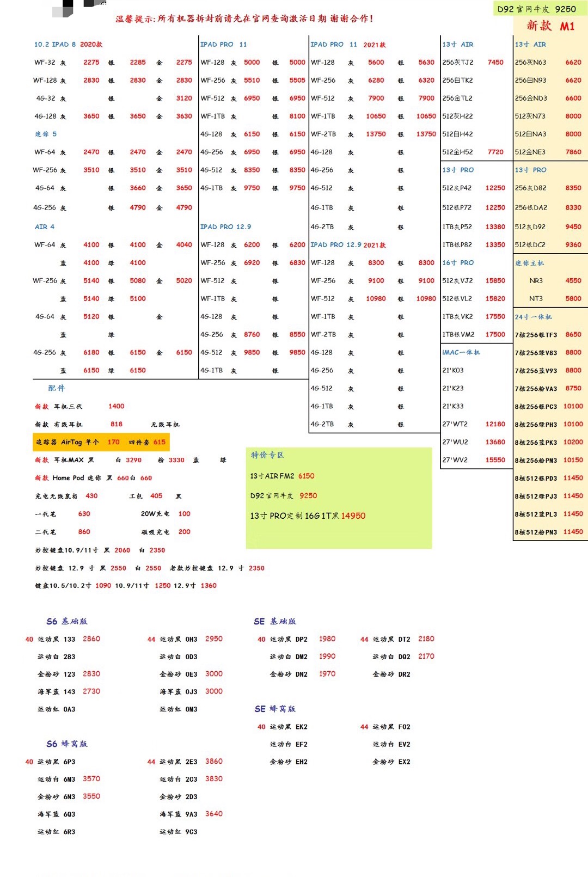Select price 2170 beside 运动白 DQ2
This screenshot has width=588, height=877.
pos(426,656)
